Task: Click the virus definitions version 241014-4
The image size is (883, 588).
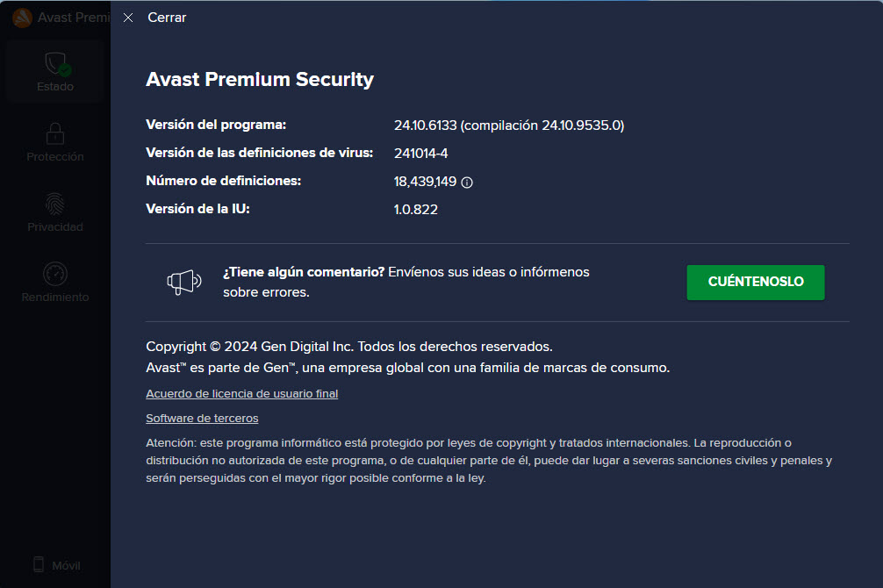Action: tap(420, 154)
